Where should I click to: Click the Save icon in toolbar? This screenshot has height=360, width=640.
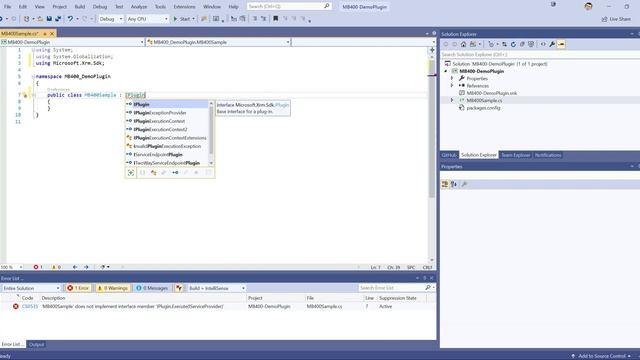coord(49,19)
